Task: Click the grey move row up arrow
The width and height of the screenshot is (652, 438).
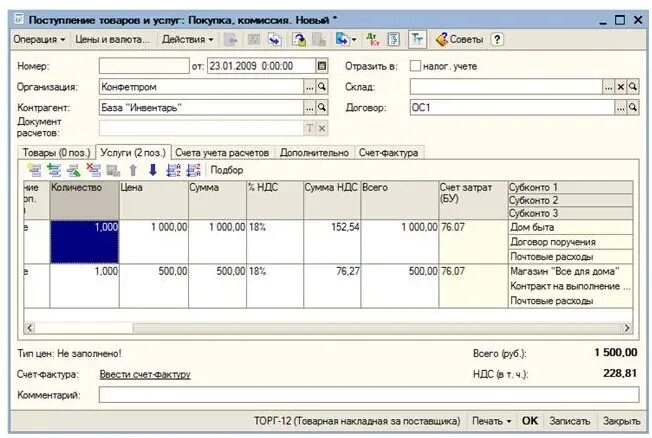Action: (x=133, y=170)
